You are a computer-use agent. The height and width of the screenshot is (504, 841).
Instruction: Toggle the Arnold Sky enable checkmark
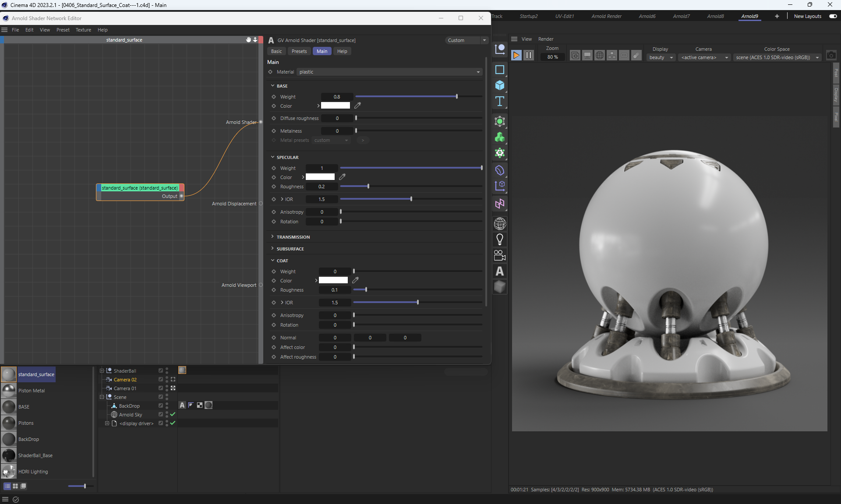pos(173,414)
